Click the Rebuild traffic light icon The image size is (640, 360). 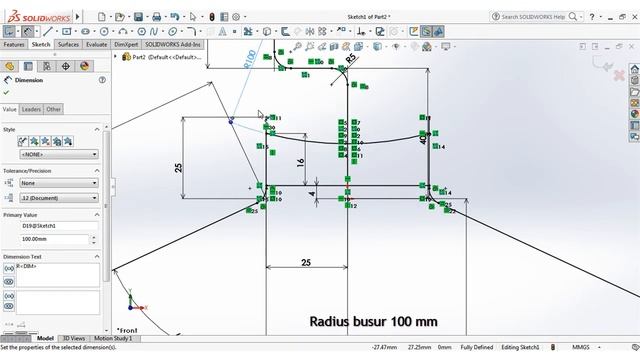pyautogui.click(x=212, y=17)
